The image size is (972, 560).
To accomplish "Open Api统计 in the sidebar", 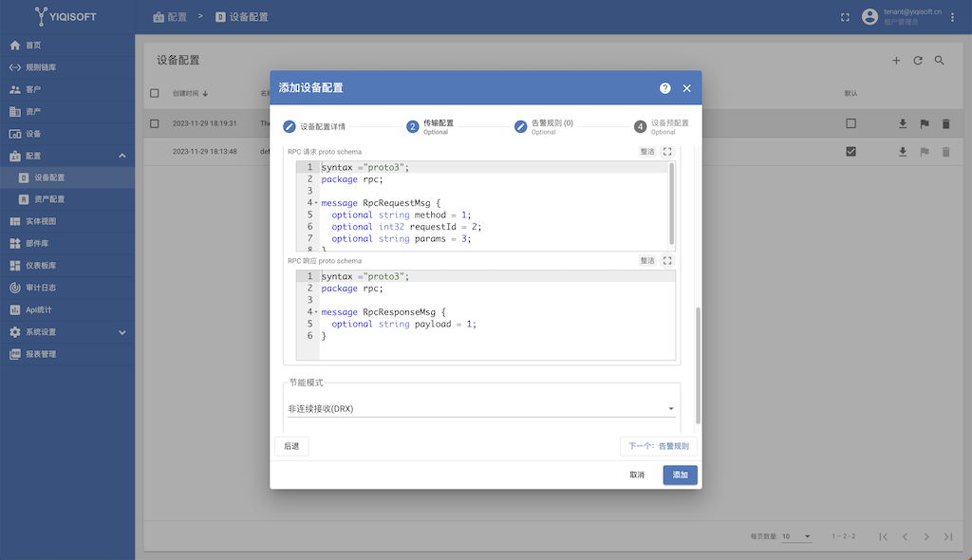I will pyautogui.click(x=67, y=310).
